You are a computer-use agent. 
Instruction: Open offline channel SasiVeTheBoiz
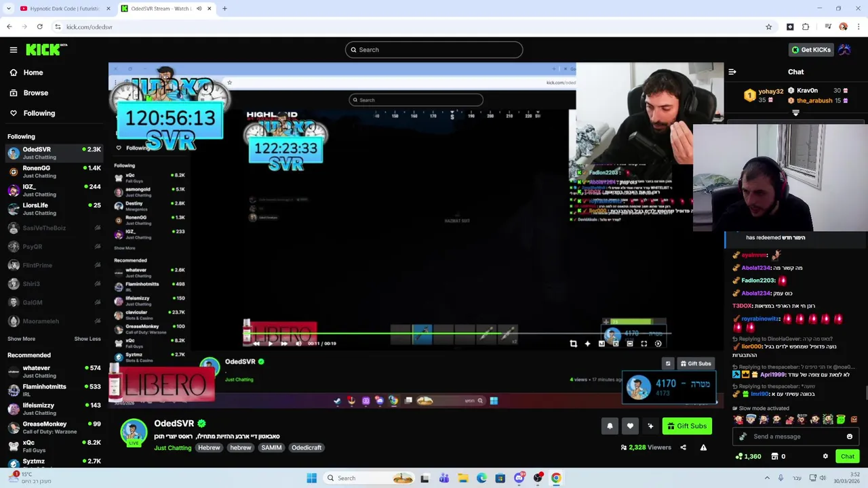click(54, 228)
